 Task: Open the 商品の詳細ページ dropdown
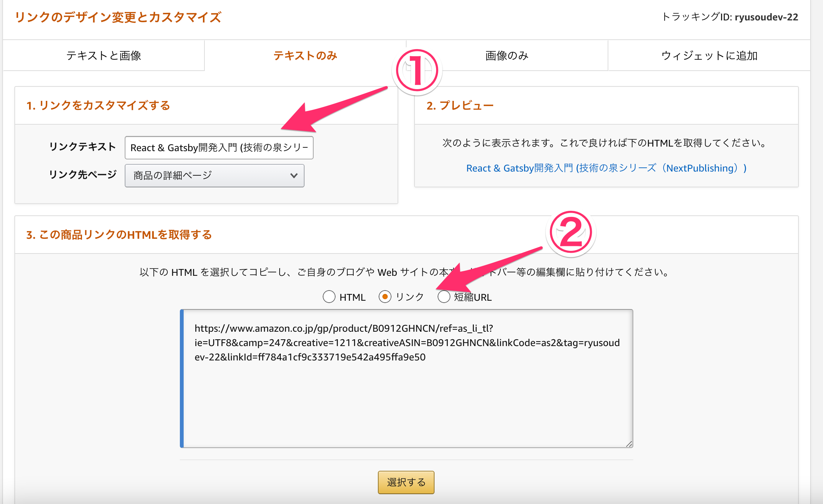[x=214, y=176]
